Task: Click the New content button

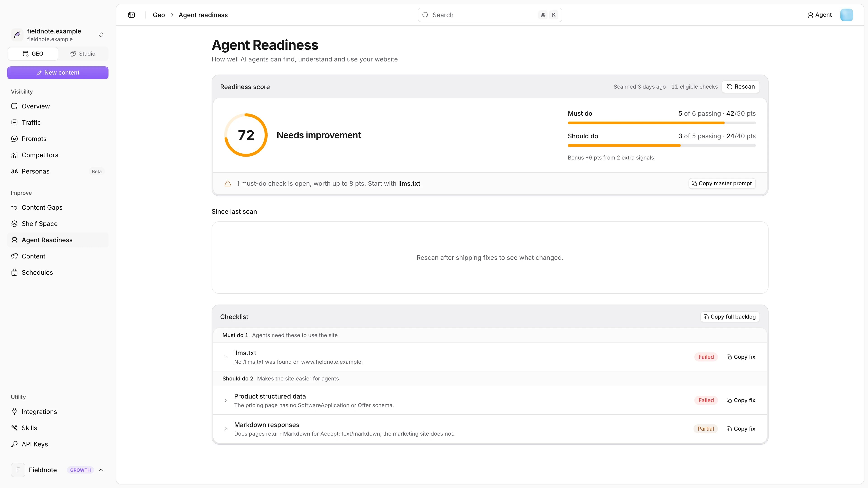Action: pyautogui.click(x=58, y=73)
